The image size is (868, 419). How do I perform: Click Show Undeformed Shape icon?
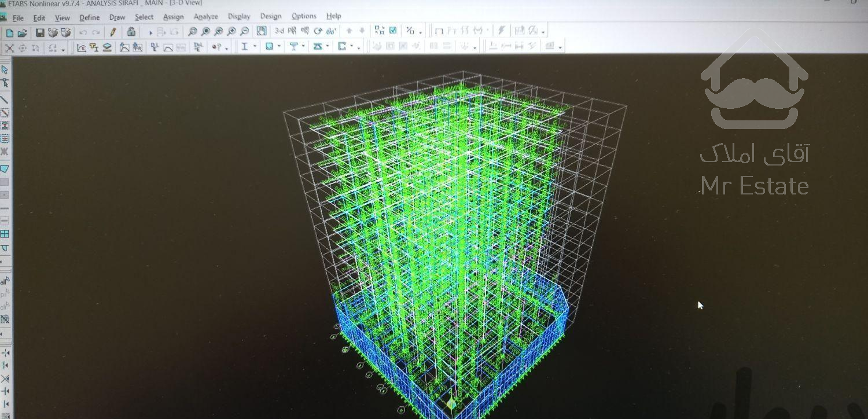pyautogui.click(x=439, y=31)
